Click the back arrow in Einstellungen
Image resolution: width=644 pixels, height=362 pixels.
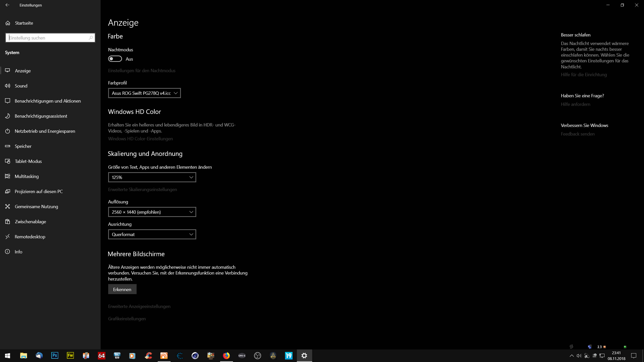pyautogui.click(x=7, y=5)
